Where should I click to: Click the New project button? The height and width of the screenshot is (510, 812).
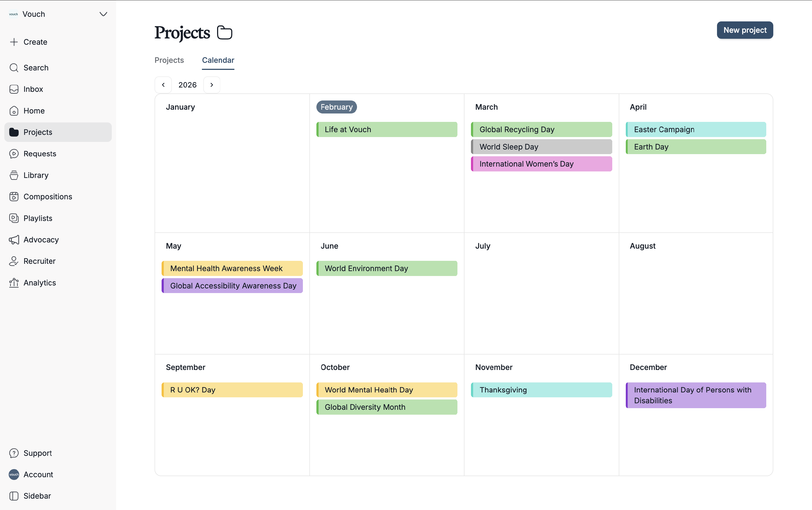pyautogui.click(x=745, y=30)
